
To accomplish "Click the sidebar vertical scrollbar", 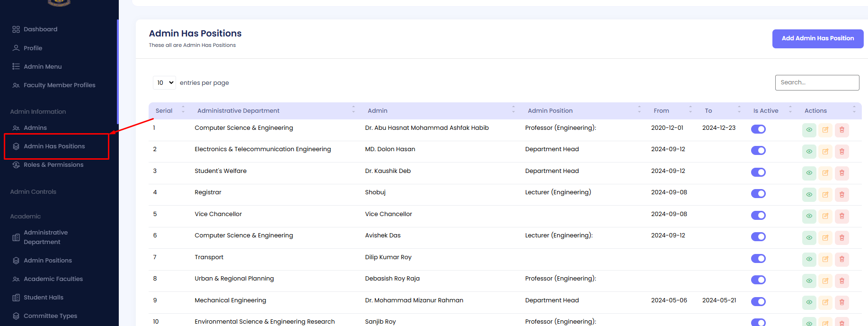I will tap(117, 71).
